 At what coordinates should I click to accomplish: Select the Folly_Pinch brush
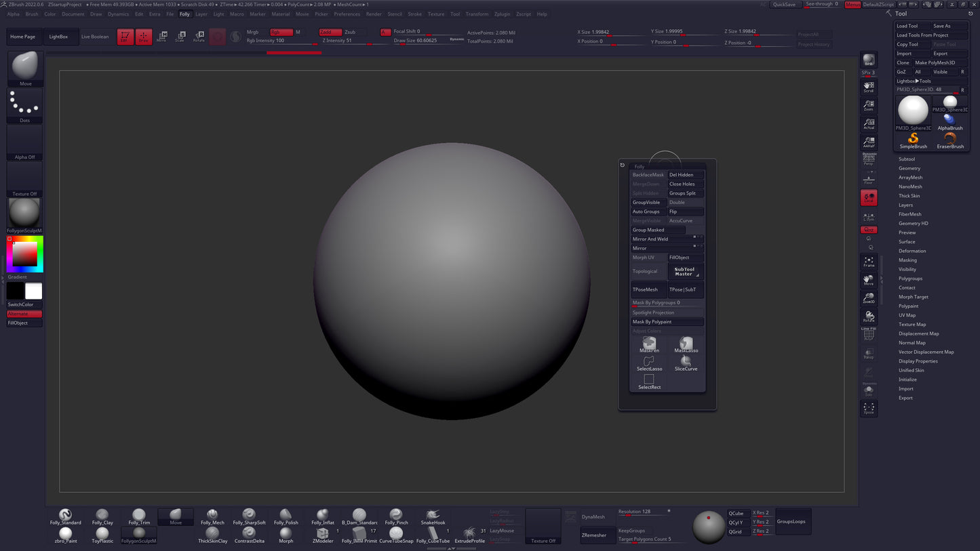point(396,516)
